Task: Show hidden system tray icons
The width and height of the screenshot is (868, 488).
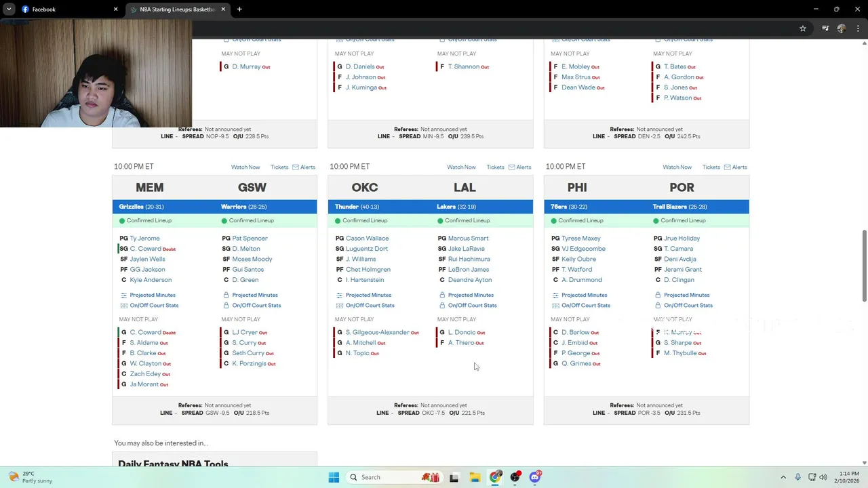Action: (x=783, y=477)
